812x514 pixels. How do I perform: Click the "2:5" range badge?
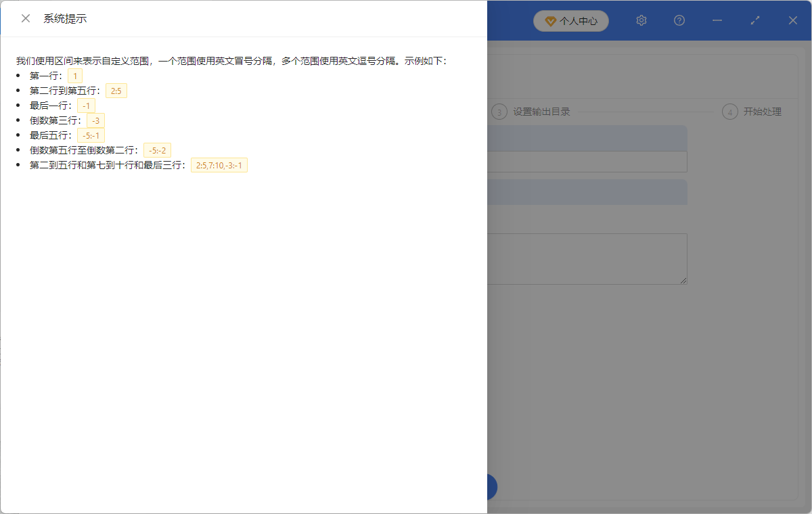[x=116, y=90]
